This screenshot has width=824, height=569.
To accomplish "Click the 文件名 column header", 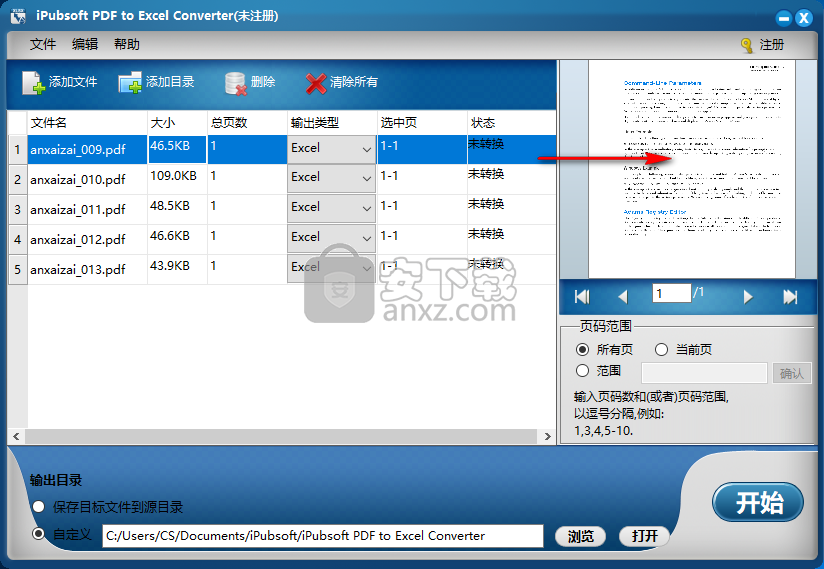I will pyautogui.click(x=87, y=123).
